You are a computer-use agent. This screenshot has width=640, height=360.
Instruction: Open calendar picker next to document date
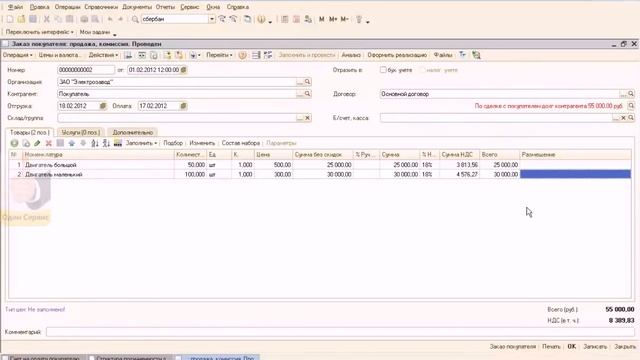tap(184, 70)
